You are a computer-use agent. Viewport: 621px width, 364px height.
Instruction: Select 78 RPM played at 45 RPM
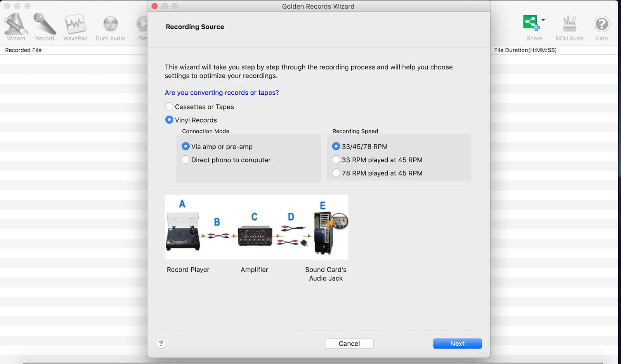336,173
